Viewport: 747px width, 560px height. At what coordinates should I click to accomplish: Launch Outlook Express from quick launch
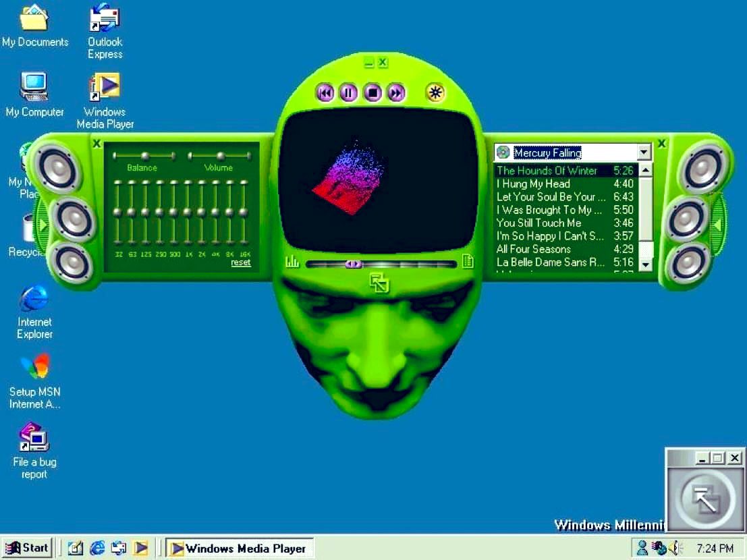tap(119, 549)
